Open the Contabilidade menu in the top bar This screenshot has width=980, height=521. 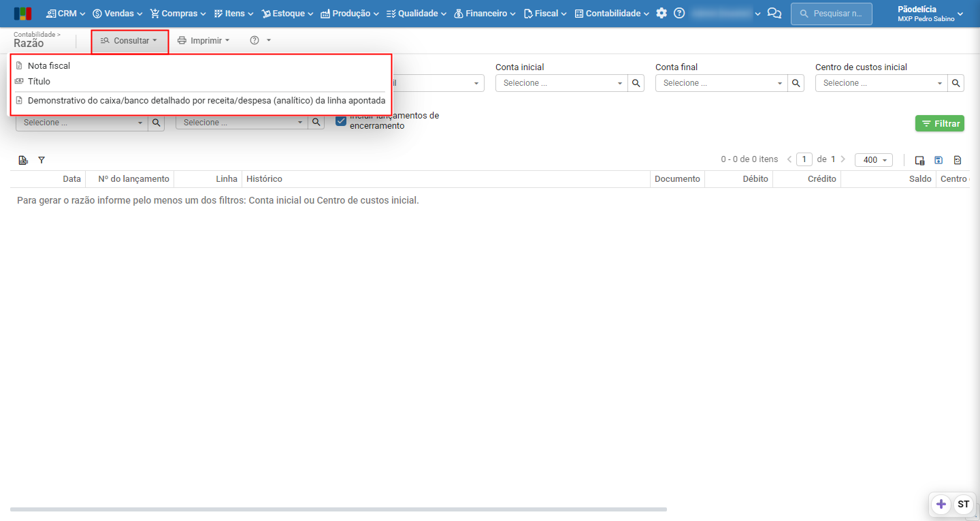612,14
